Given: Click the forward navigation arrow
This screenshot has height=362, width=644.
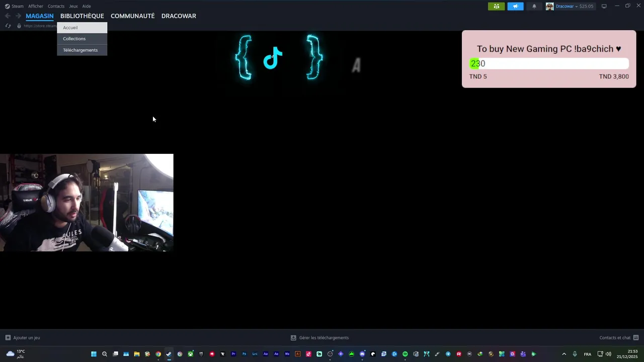Looking at the screenshot, I should tap(18, 16).
